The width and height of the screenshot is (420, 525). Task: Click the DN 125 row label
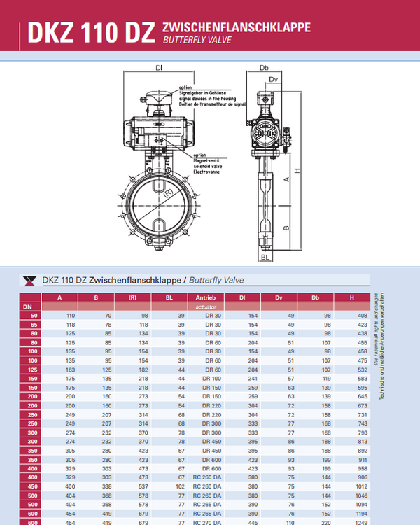tap(28, 369)
